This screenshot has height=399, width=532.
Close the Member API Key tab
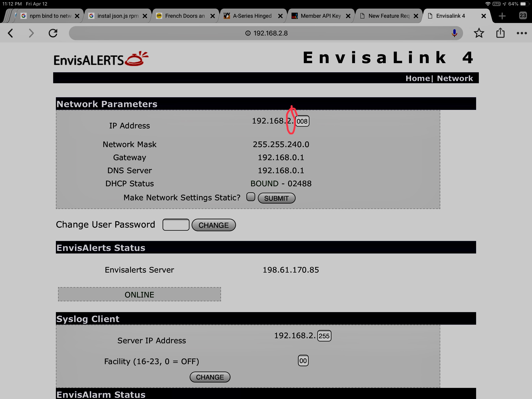click(x=348, y=16)
